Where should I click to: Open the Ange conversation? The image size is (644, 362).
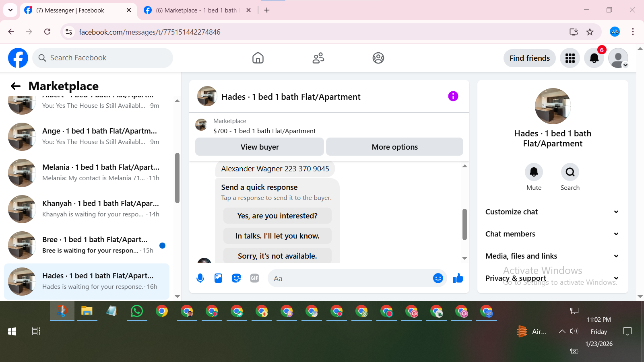(87, 136)
